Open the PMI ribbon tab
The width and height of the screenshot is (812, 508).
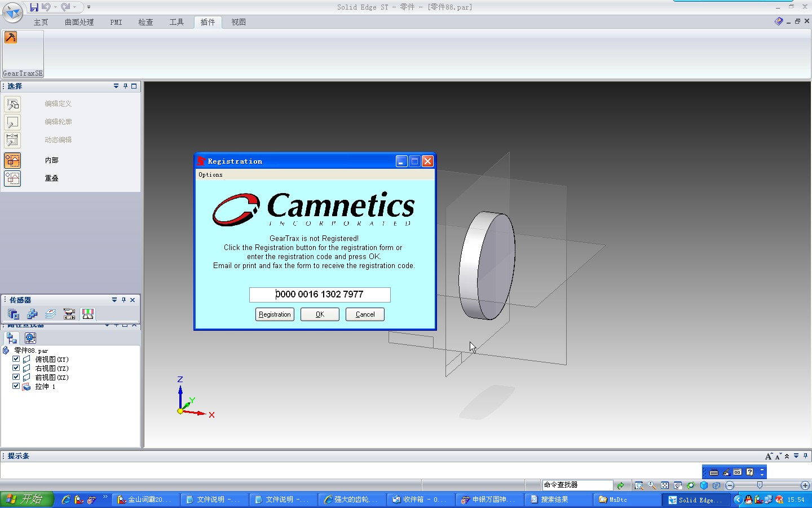click(116, 22)
